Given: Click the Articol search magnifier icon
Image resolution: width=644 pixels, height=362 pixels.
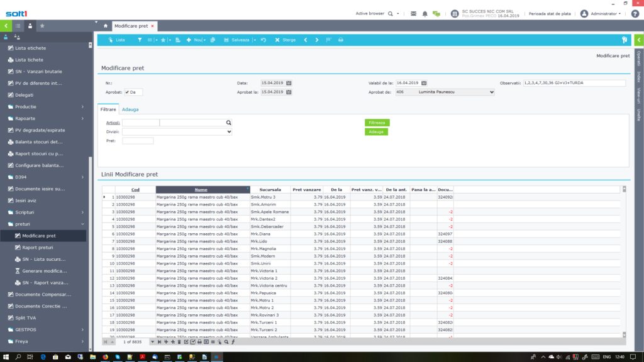Looking at the screenshot, I should point(228,123).
